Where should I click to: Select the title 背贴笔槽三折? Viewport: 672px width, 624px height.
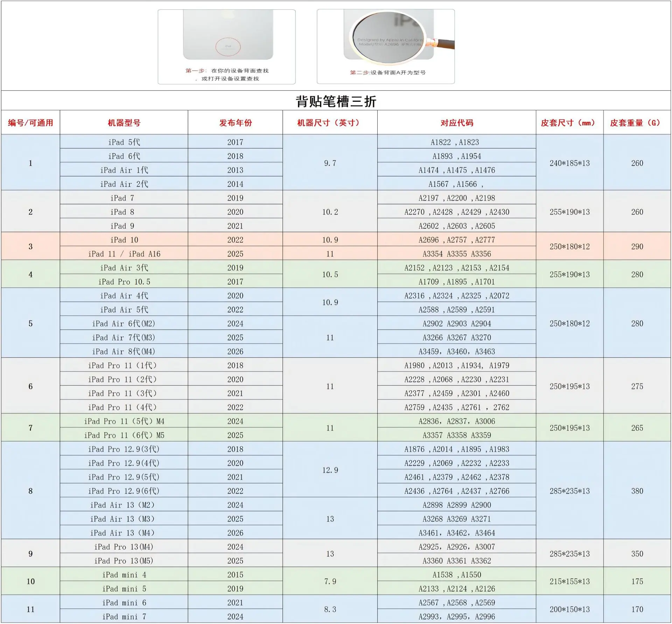coord(336,101)
